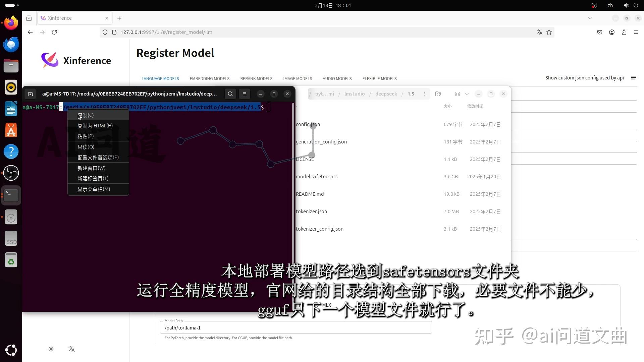This screenshot has height=362, width=644.
Task: Click the volume indicator in top bar
Action: click(626, 5)
